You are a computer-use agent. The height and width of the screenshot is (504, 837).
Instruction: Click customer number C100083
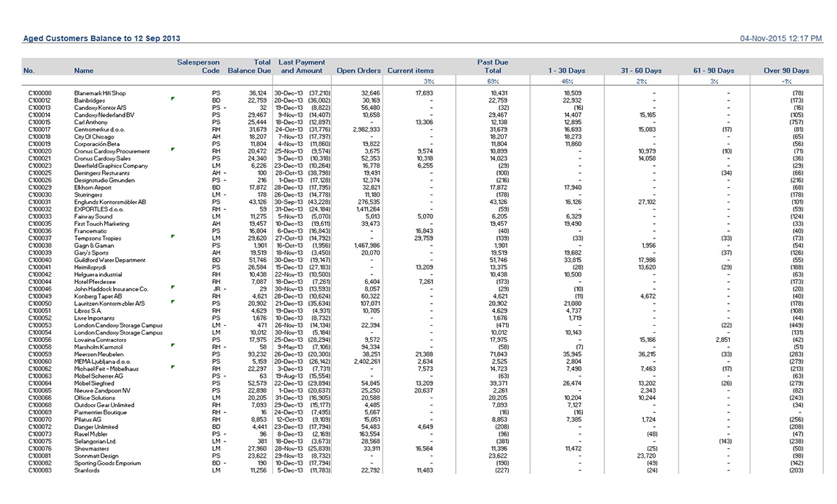40,470
